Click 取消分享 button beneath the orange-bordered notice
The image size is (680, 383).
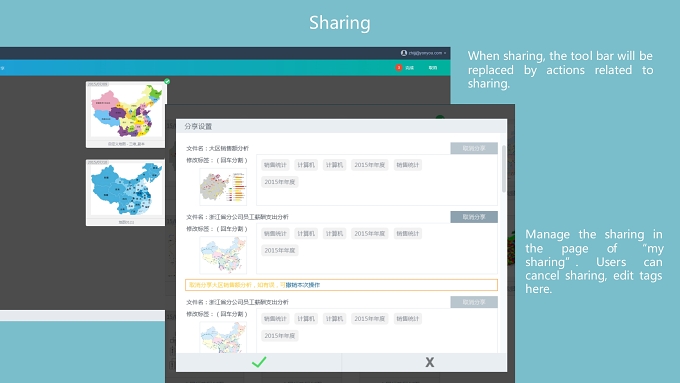(x=474, y=302)
